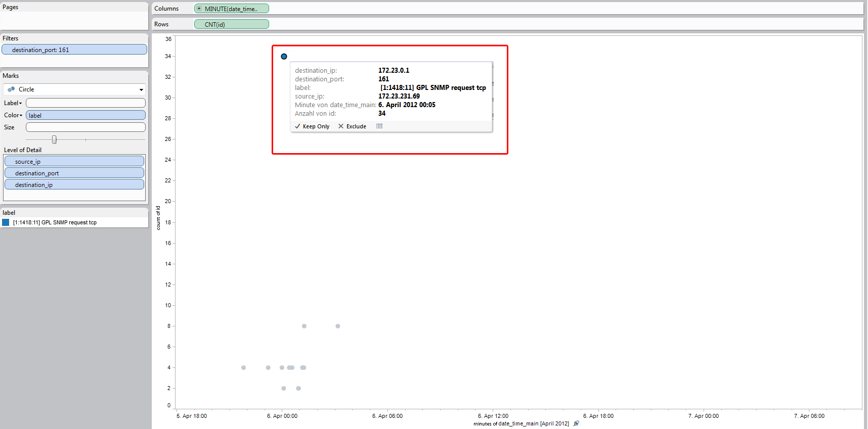Click the tooltip value 172.23.0.1
The width and height of the screenshot is (868, 429).
pyautogui.click(x=394, y=70)
